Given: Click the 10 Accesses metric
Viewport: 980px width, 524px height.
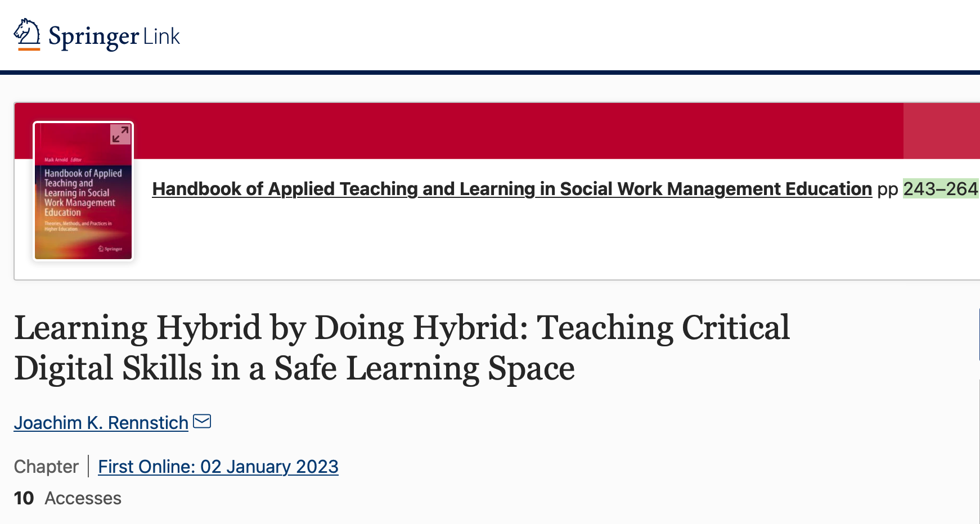Looking at the screenshot, I should (68, 498).
